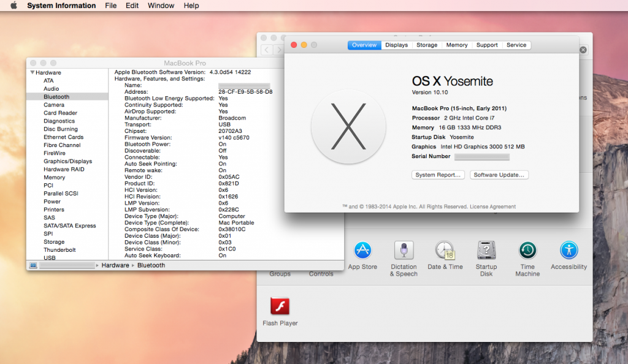Click the Bluetooth address 28-CF-E9-5B-58-D8
Screen dimensions: 628x364
[245, 91]
